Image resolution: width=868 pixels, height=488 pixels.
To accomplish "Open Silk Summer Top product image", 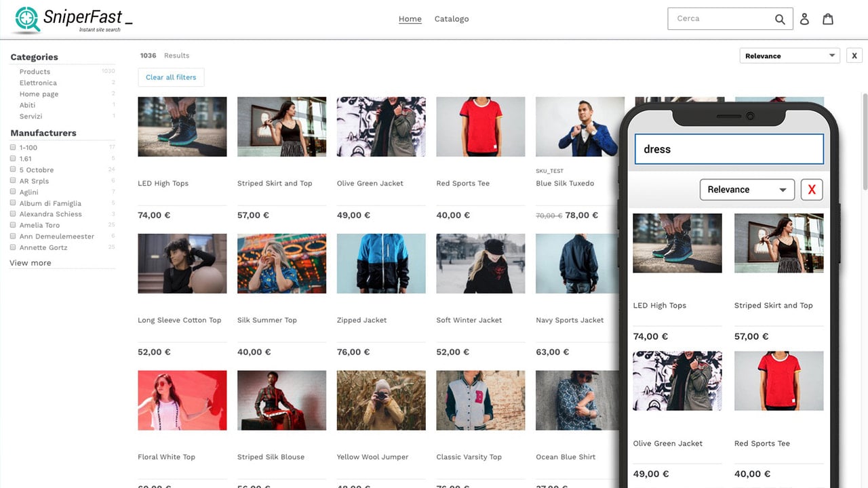I will (281, 264).
